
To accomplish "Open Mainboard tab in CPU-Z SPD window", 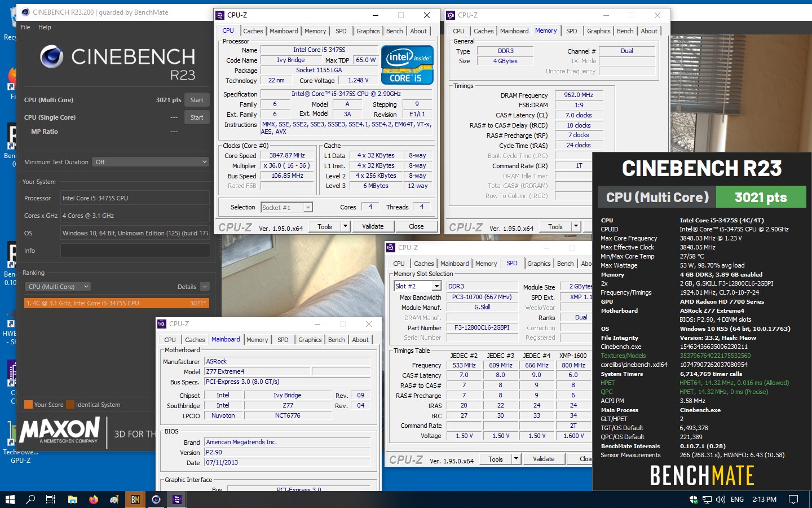I will click(x=454, y=264).
